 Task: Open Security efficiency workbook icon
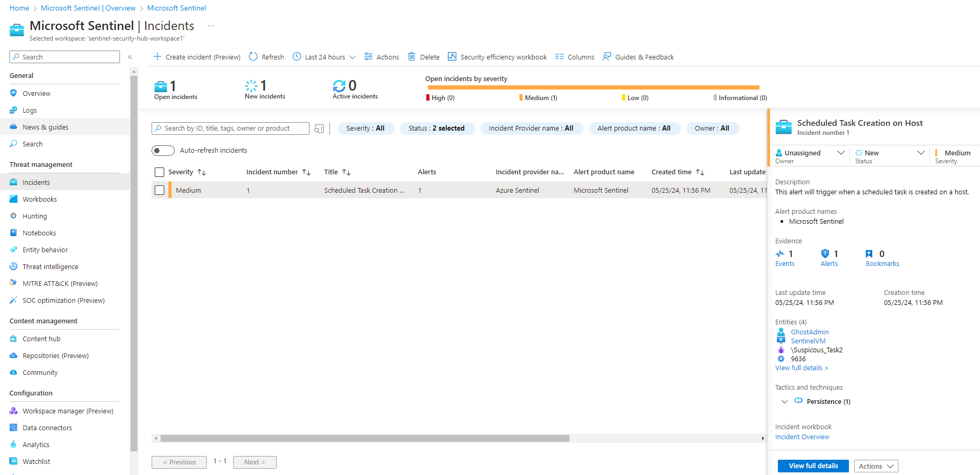(452, 56)
